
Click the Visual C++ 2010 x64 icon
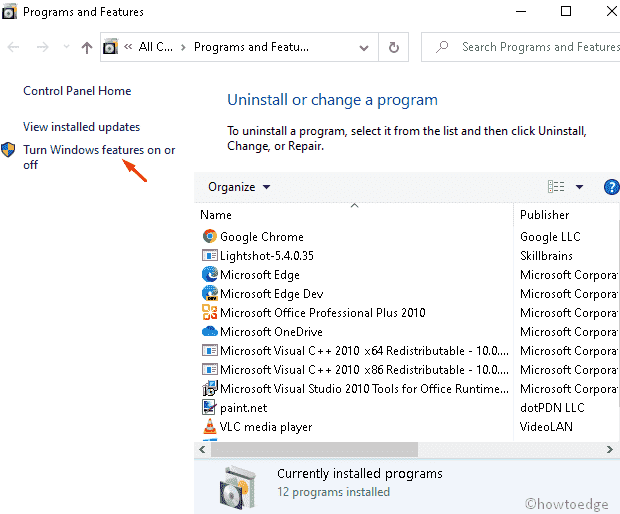tap(210, 350)
